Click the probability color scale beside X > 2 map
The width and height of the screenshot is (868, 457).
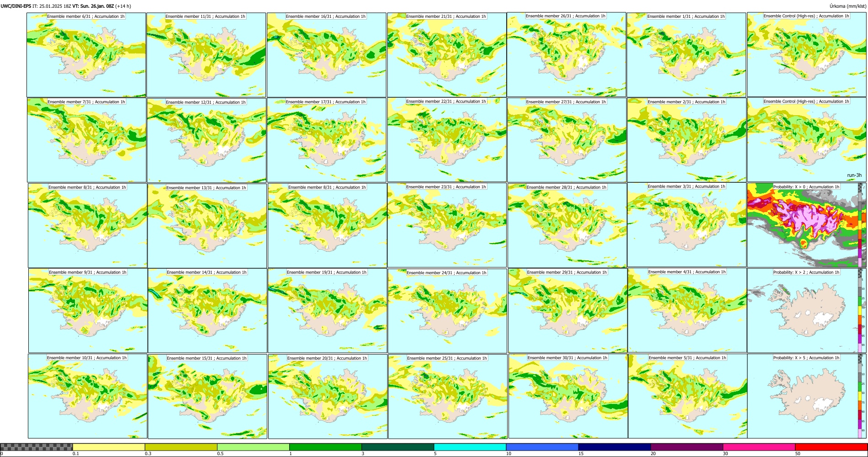point(860,310)
